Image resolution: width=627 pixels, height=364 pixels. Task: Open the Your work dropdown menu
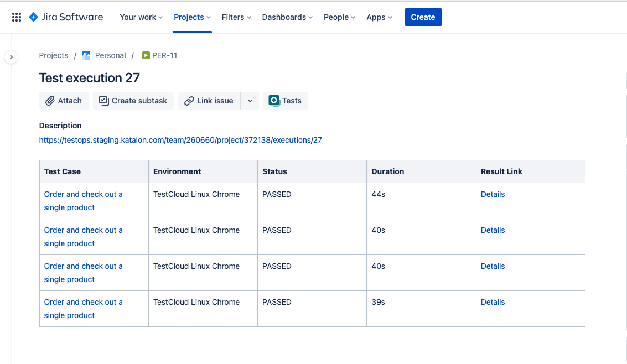pyautogui.click(x=141, y=17)
